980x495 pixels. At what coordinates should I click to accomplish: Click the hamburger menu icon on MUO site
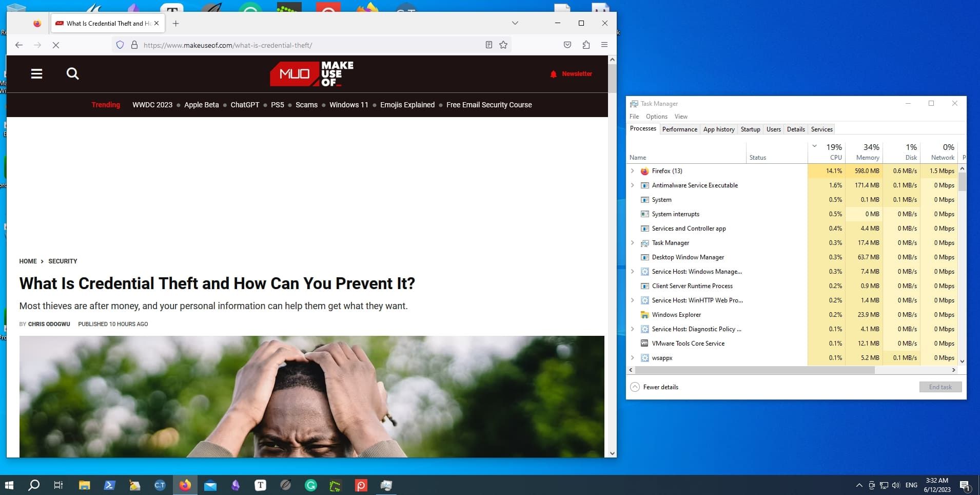click(x=36, y=74)
